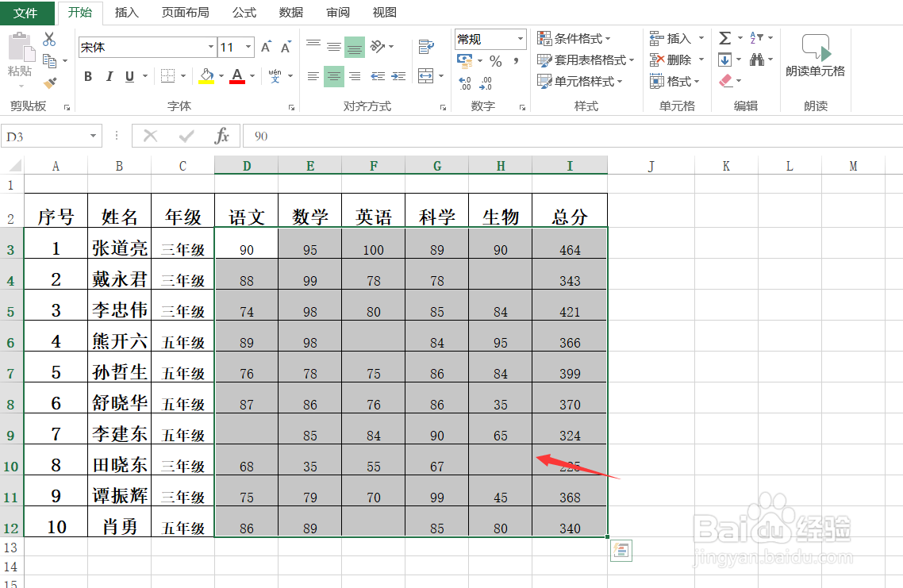Align text right
The image size is (903, 588).
coord(355,76)
